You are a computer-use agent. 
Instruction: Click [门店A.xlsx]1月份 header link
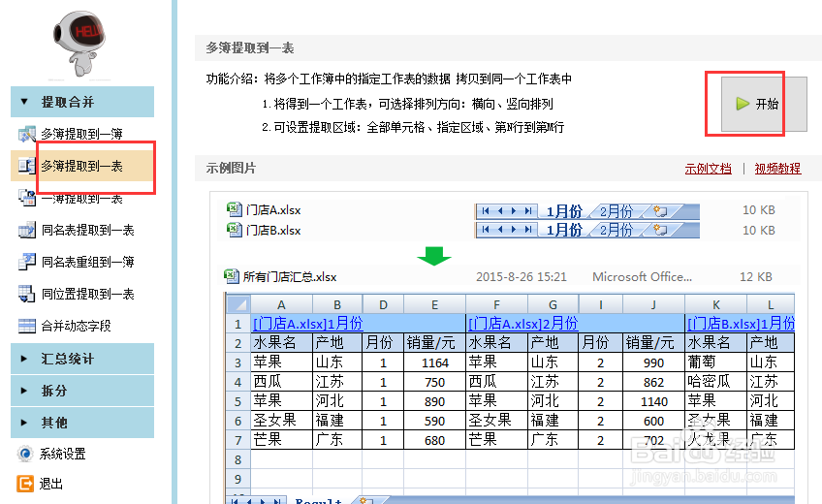coord(307,324)
